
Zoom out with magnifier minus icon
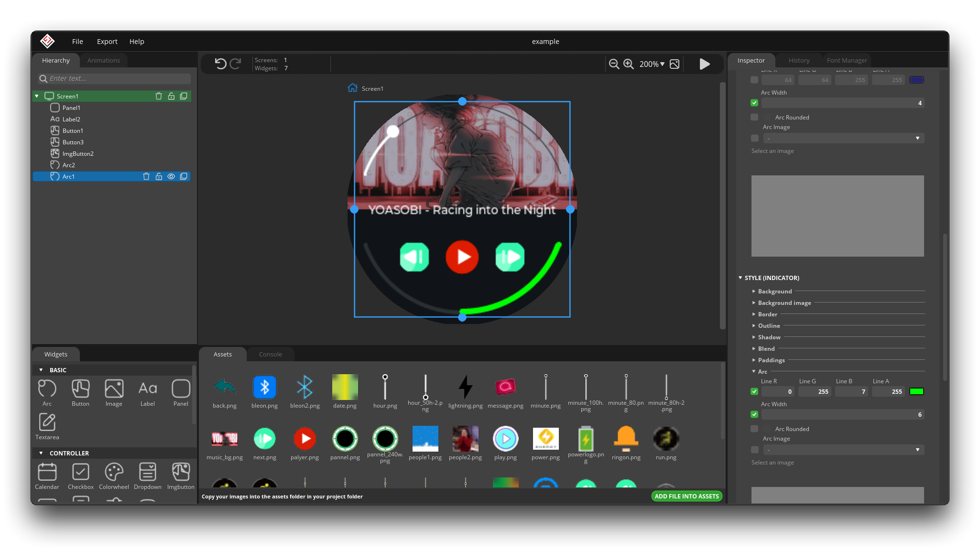click(x=614, y=64)
